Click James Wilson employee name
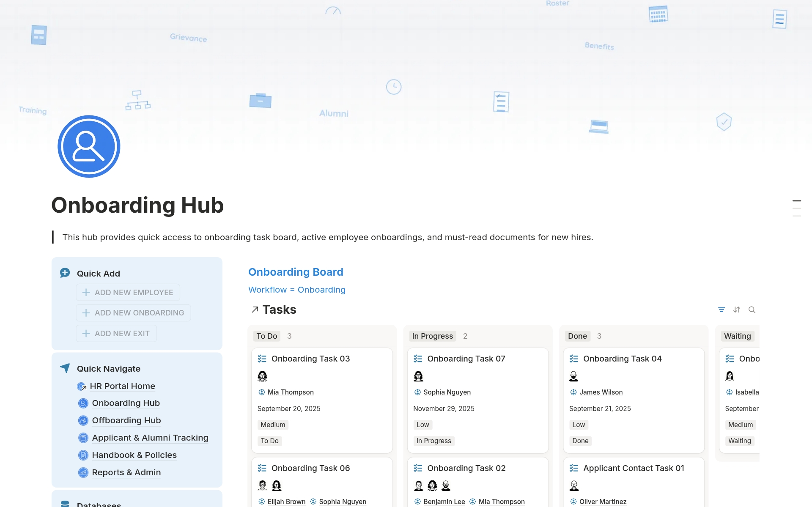 tap(601, 392)
